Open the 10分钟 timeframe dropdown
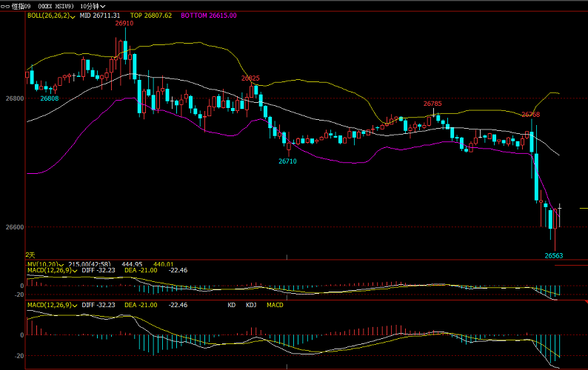 click(93, 5)
